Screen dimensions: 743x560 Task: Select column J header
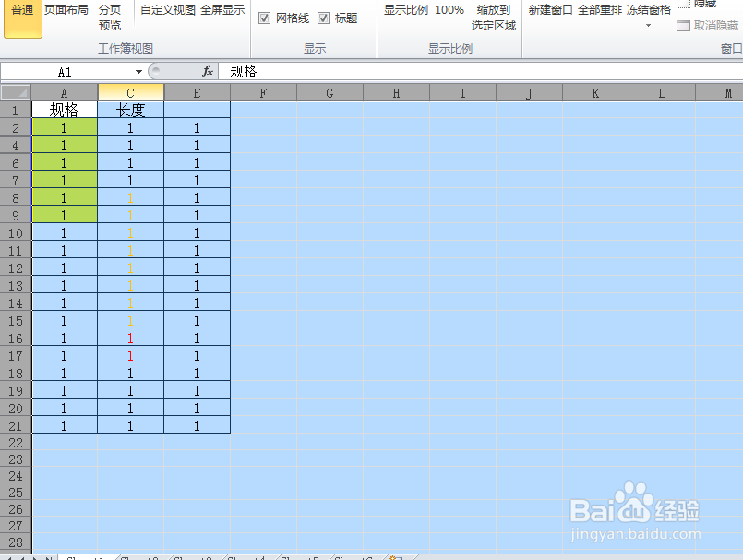(529, 93)
